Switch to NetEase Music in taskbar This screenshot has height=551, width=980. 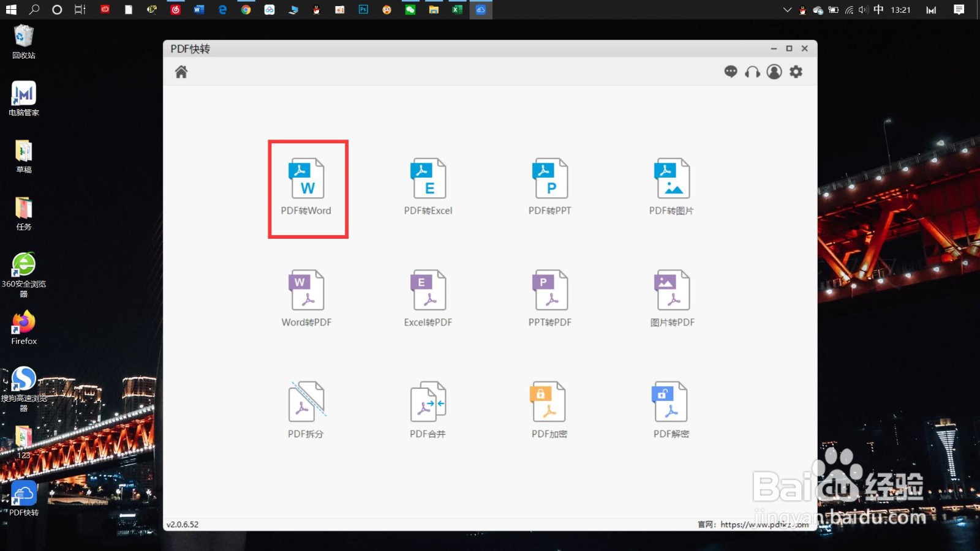(x=176, y=10)
